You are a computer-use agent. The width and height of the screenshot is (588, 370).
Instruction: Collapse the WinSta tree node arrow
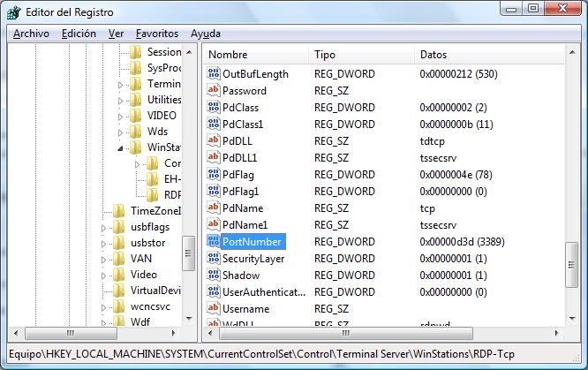pos(120,148)
